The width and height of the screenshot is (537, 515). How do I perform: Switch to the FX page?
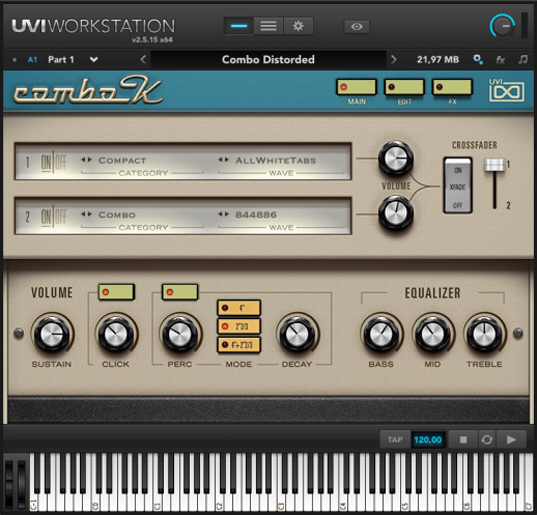452,87
